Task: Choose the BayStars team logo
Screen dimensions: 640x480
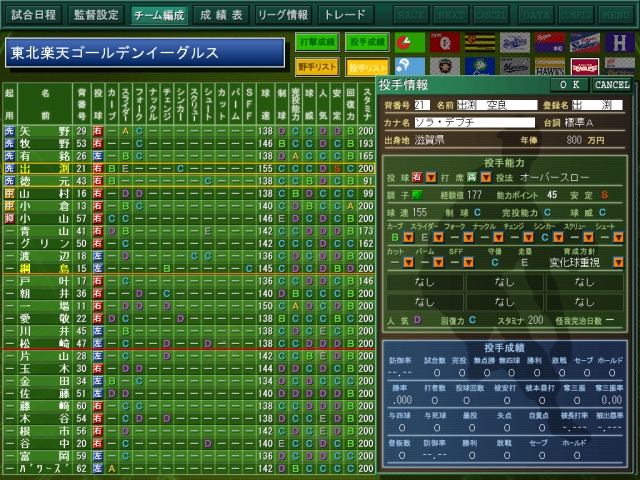Action: 515,42
